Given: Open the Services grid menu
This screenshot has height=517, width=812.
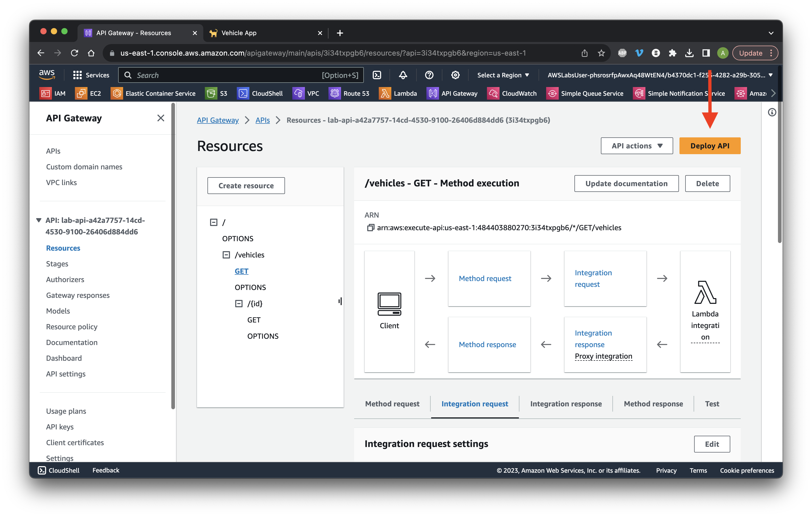Looking at the screenshot, I should 91,75.
